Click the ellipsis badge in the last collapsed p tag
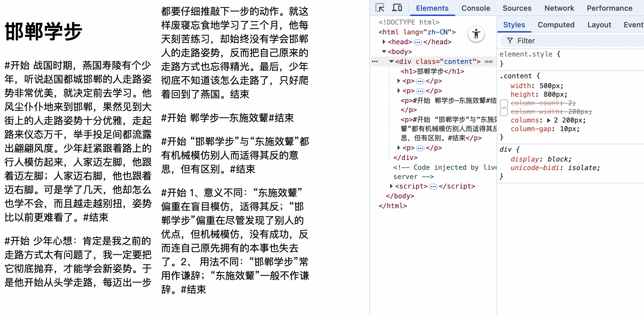Screen dimensions: 644x315 420,148
